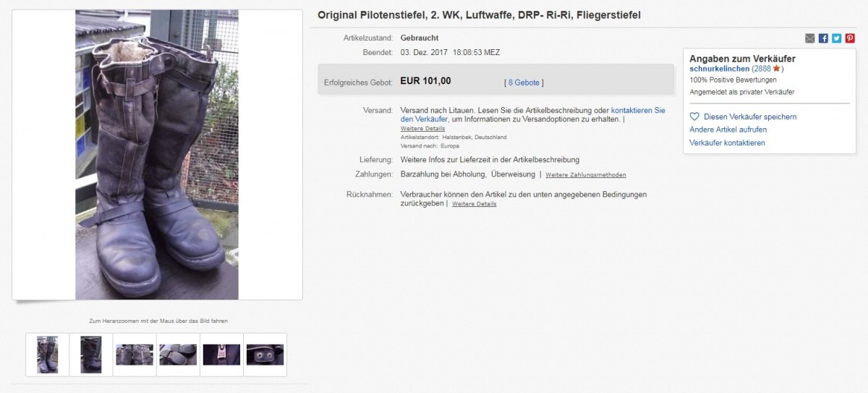Screen dimensions: 868x393
Task: Select the boot soles thumbnail
Action: [x=178, y=355]
